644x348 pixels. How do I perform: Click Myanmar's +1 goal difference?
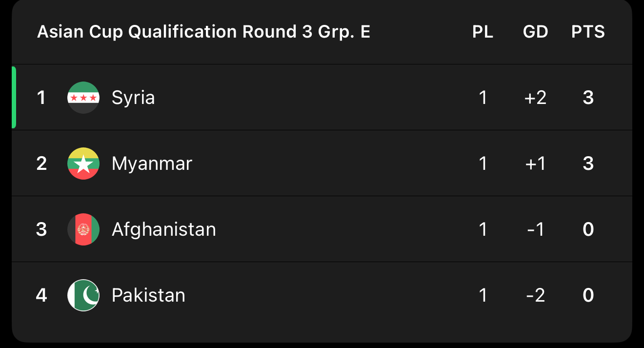click(x=535, y=164)
